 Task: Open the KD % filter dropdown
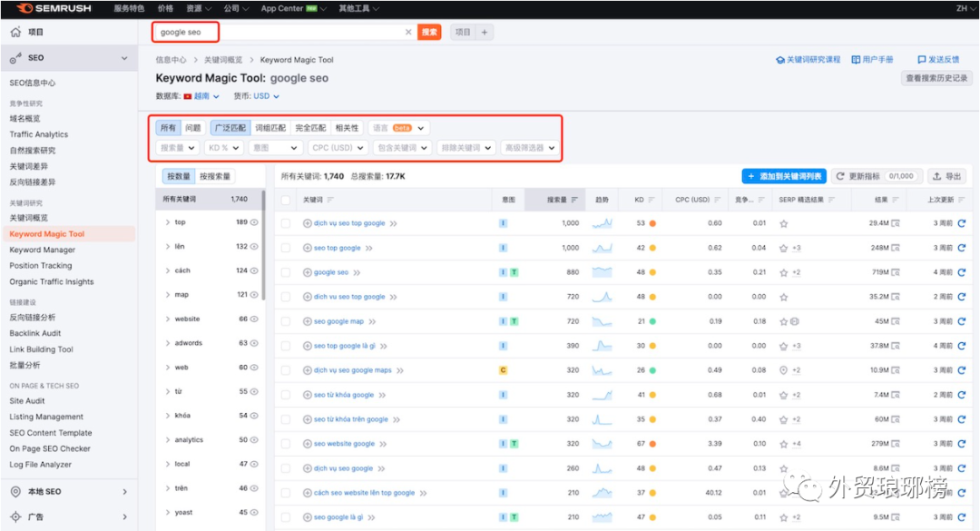coord(224,148)
